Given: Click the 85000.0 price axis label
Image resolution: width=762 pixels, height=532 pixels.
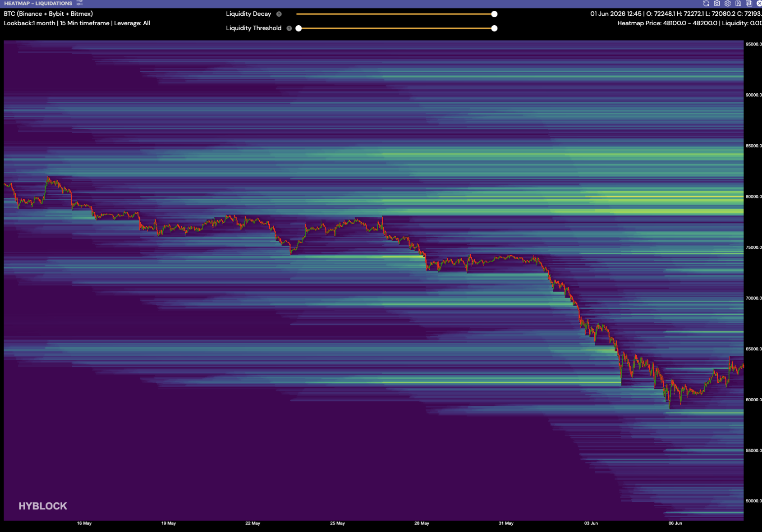Looking at the screenshot, I should coord(753,146).
